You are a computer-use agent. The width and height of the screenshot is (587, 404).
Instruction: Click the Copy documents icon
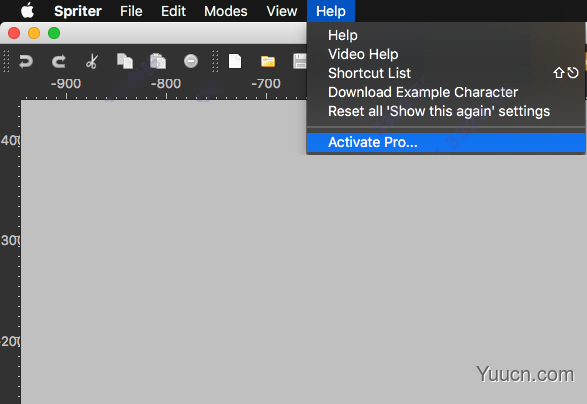125,61
